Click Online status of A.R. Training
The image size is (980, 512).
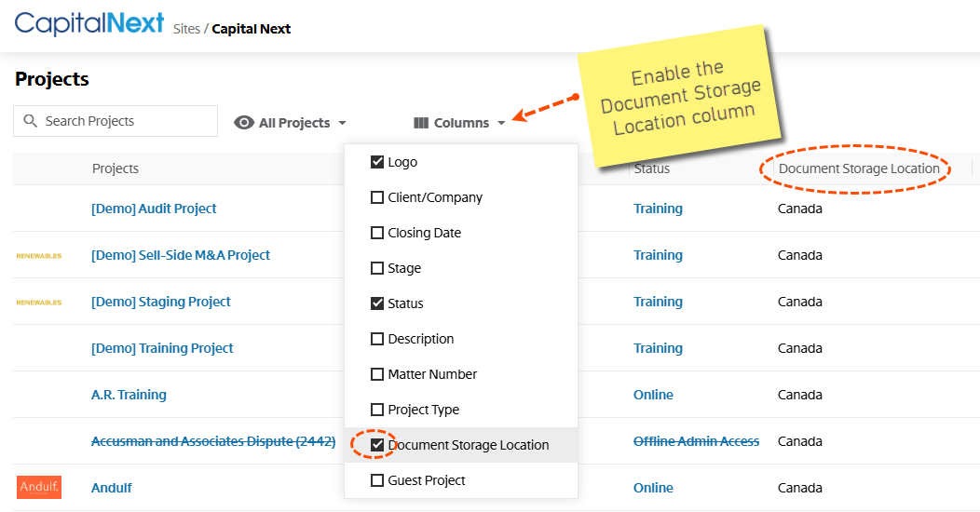653,395
